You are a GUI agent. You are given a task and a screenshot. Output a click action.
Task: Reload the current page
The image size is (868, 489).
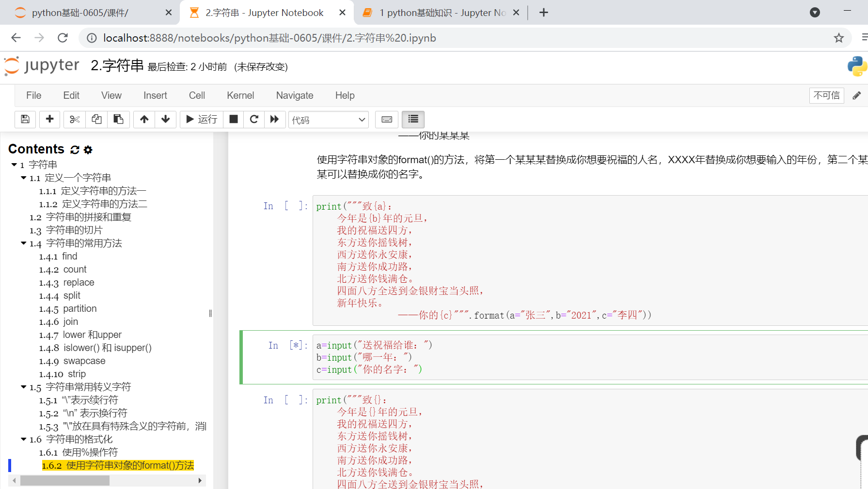coord(63,38)
